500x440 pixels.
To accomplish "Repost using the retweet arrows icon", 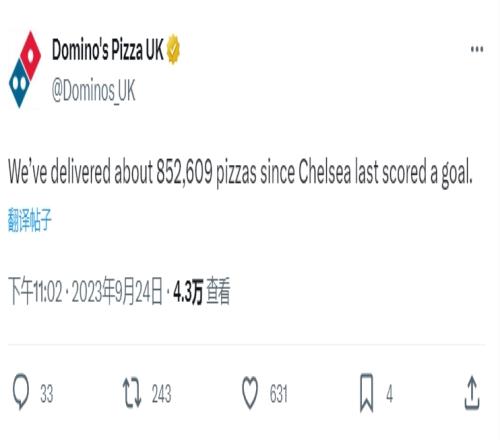I will click(132, 393).
